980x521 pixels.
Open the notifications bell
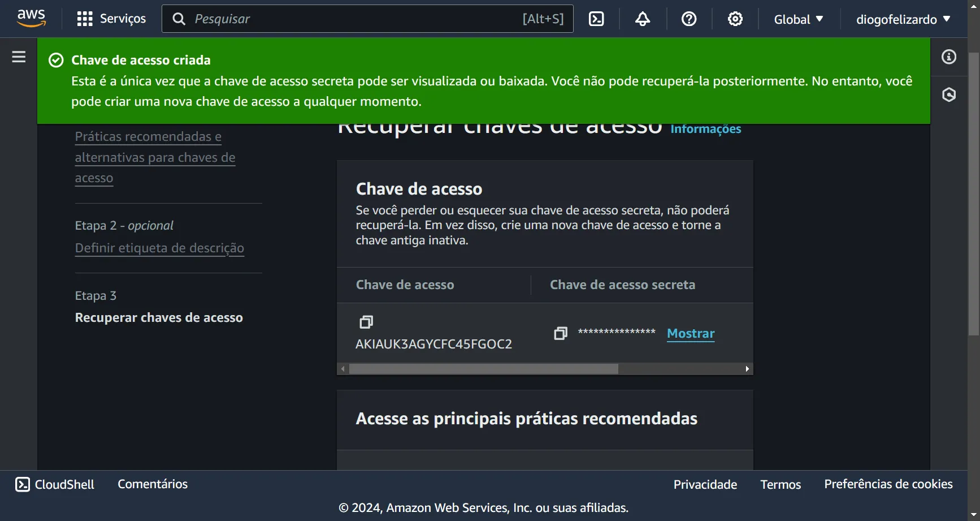pos(643,19)
